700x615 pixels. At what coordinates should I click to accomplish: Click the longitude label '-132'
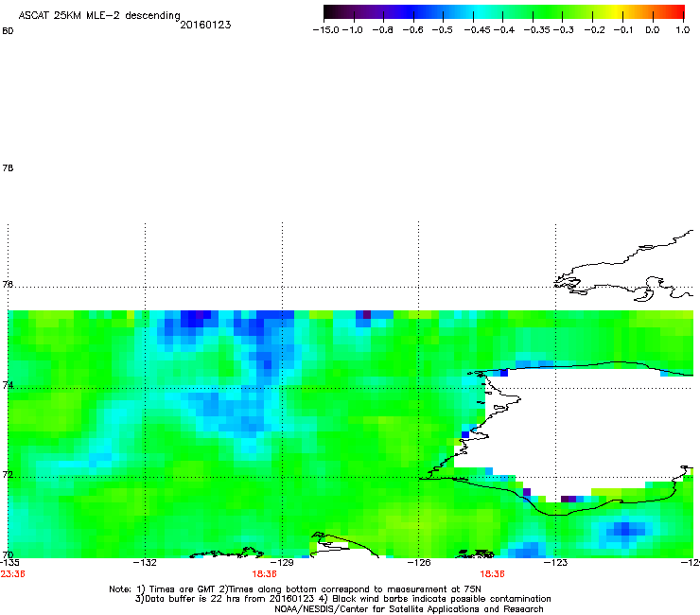click(145, 562)
